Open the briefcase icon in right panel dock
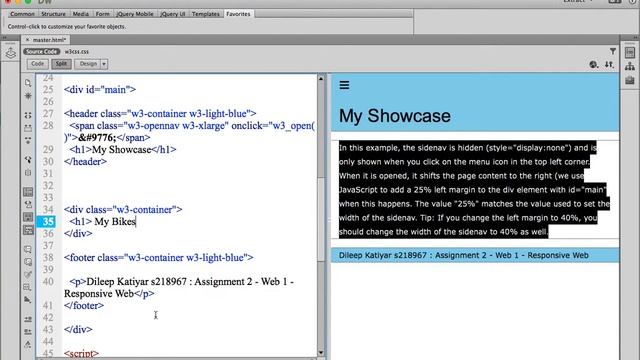640x360 pixels. [x=630, y=80]
